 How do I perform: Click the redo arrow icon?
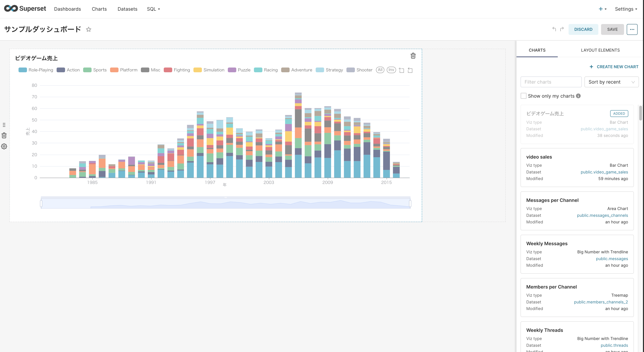pos(562,29)
